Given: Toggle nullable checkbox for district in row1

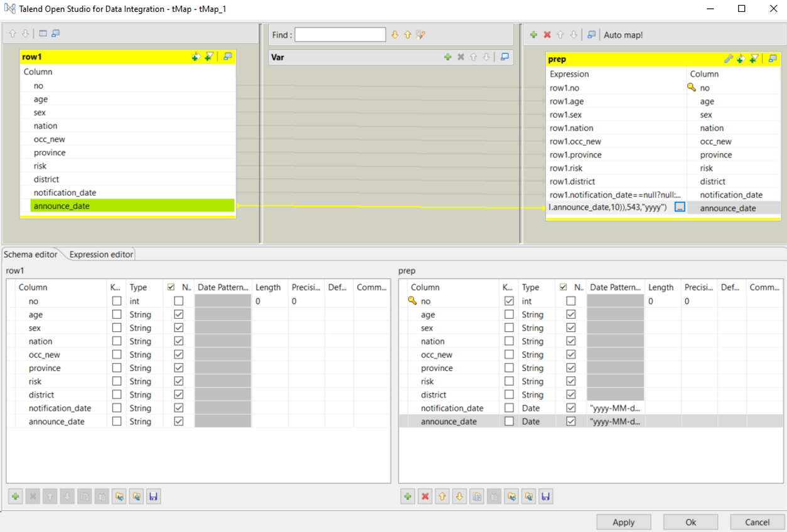Looking at the screenshot, I should tap(179, 395).
